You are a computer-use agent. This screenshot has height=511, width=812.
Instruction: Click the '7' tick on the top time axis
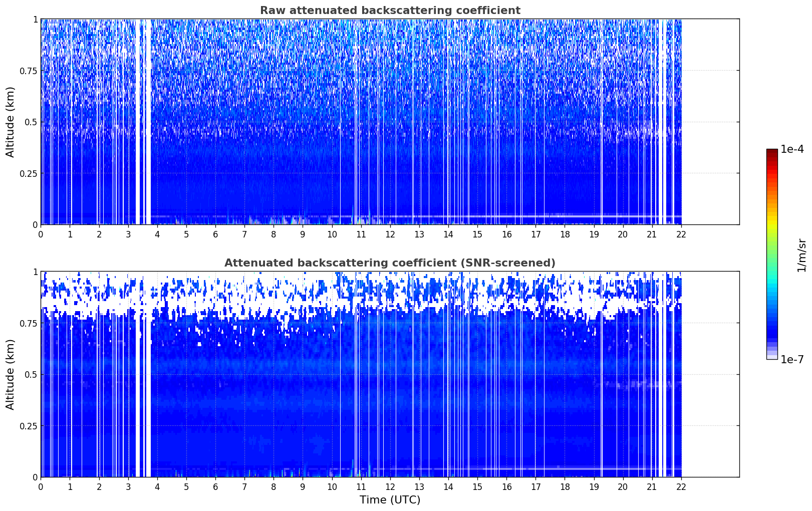pos(244,234)
